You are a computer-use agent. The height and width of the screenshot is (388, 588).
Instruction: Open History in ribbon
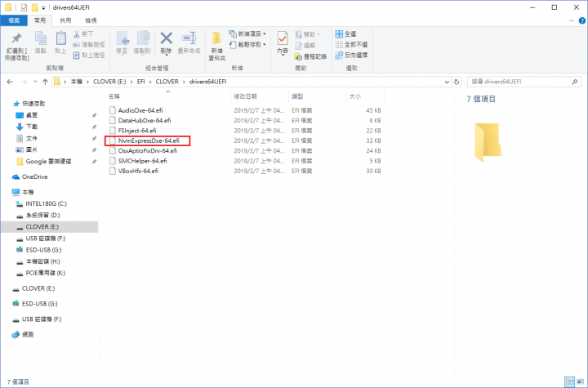311,56
